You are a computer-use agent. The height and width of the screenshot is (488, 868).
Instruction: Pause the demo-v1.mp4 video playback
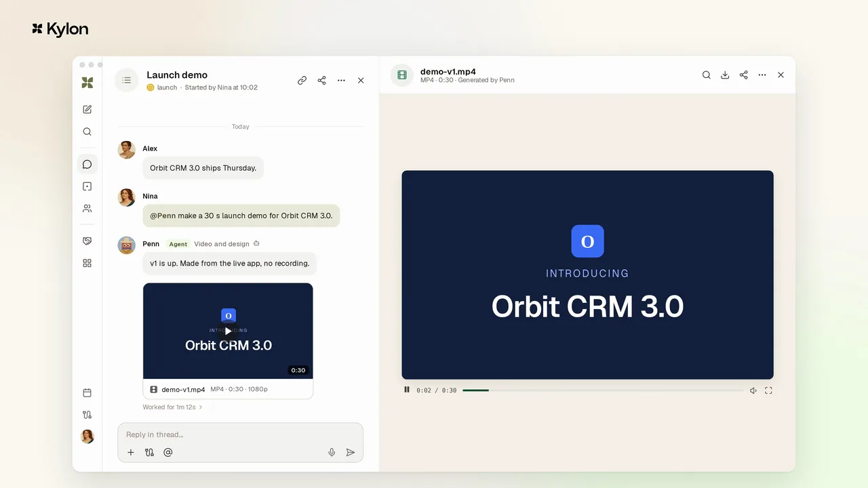click(x=407, y=390)
